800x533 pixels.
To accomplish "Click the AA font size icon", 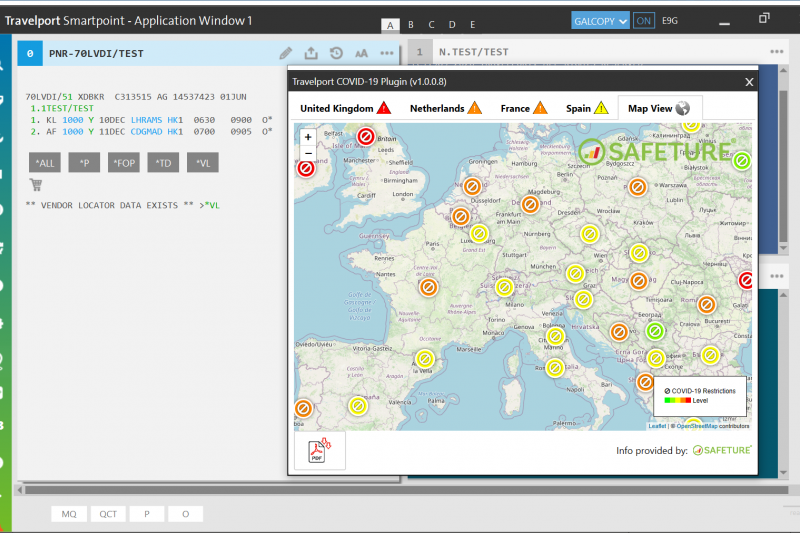I will pos(361,53).
